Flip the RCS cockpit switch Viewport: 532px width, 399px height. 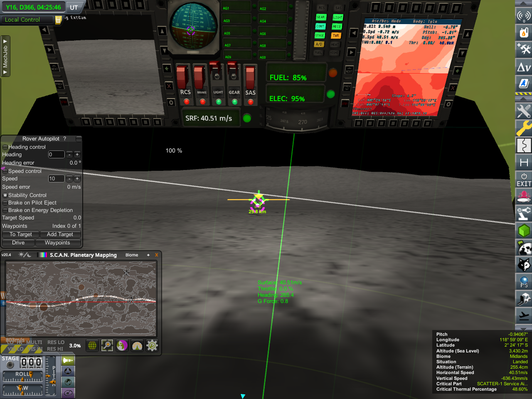coord(183,77)
